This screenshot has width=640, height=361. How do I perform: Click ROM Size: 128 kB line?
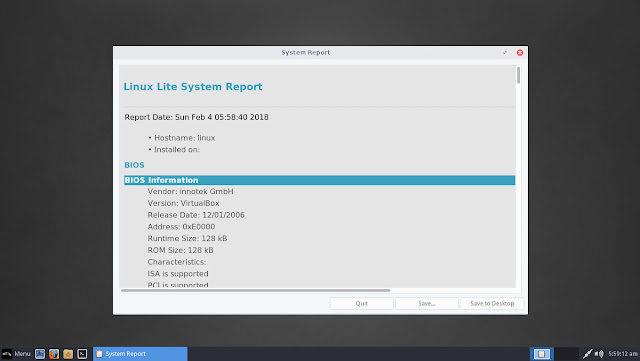(180, 250)
